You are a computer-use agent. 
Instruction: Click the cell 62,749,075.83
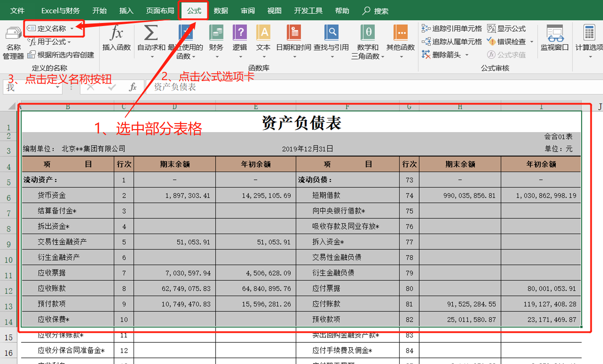[x=174, y=288]
